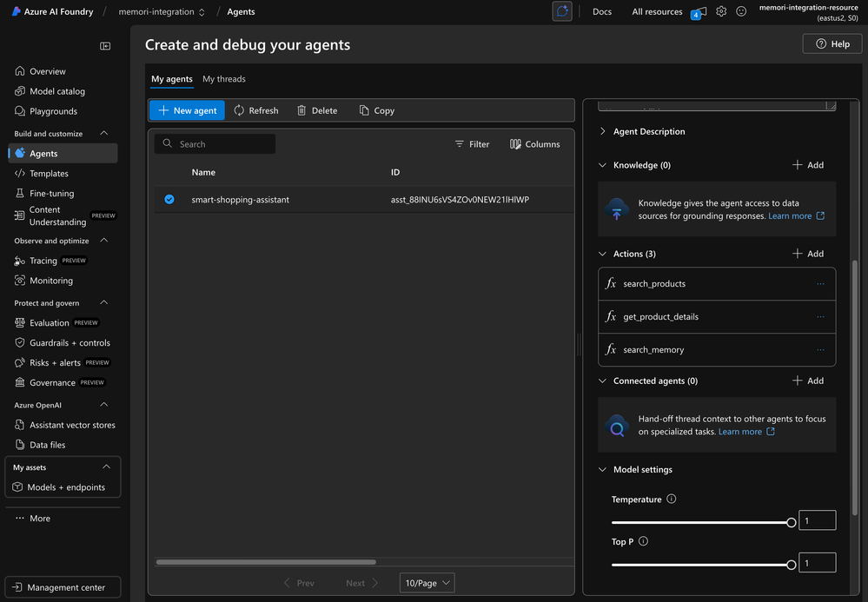Collapse the Build and customize section

(103, 134)
